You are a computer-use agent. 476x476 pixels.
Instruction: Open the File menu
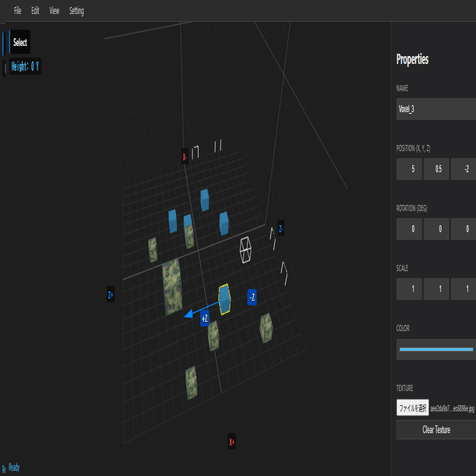[18, 11]
